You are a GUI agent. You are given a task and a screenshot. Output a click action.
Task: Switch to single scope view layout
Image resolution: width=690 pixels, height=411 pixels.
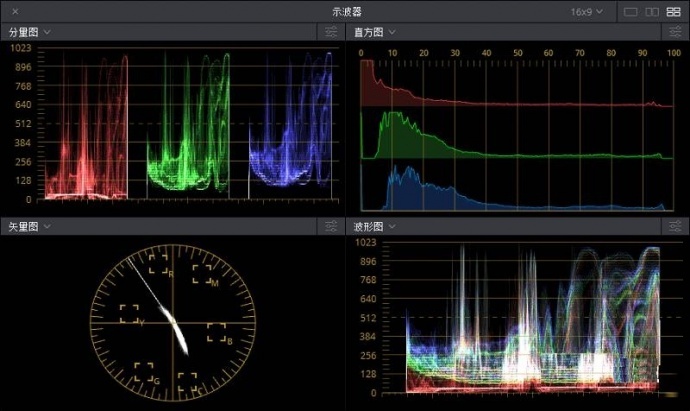630,11
